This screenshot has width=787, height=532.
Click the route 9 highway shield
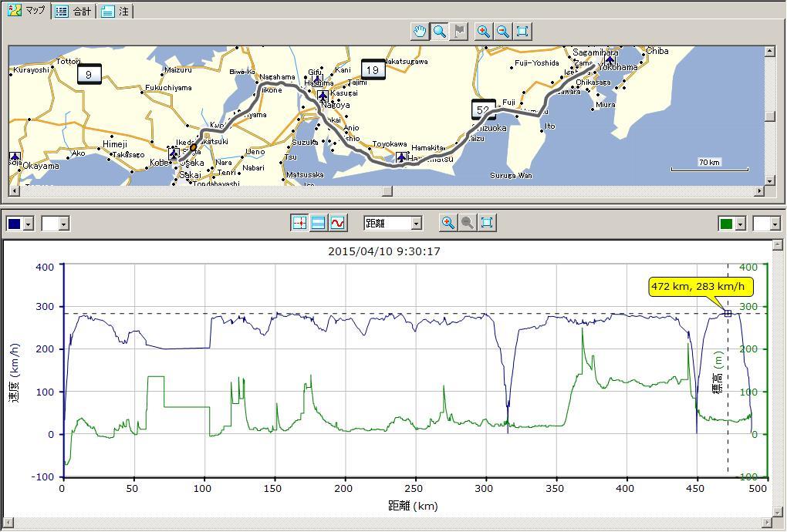(89, 74)
